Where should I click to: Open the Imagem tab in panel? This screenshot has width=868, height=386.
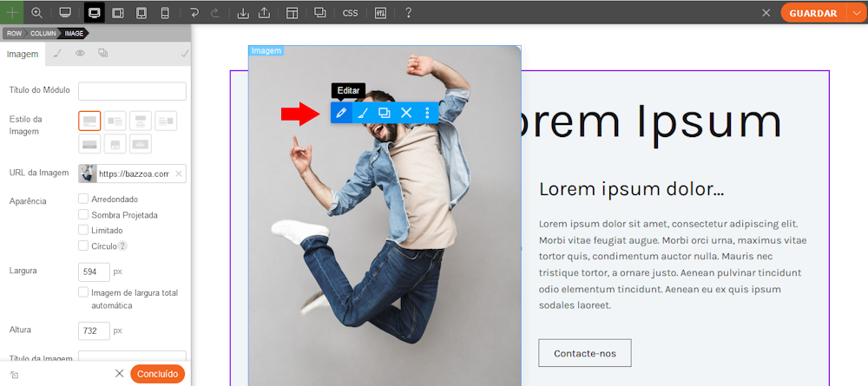click(23, 54)
